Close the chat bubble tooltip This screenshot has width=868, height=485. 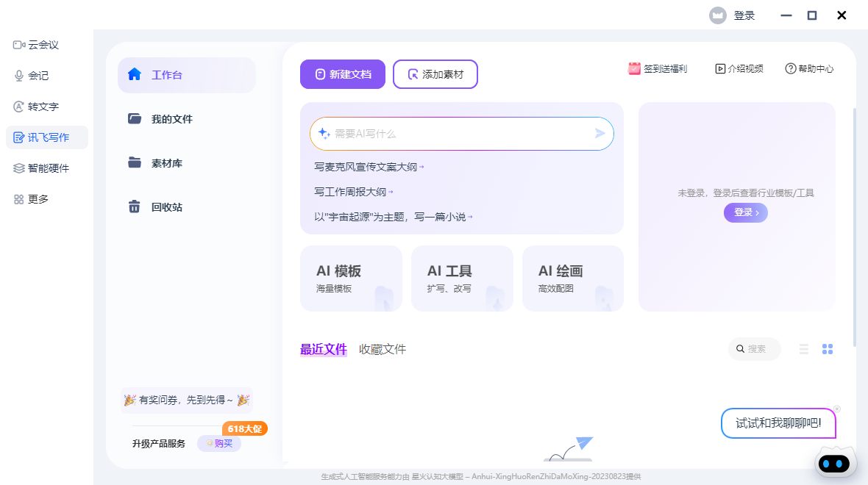coord(837,409)
